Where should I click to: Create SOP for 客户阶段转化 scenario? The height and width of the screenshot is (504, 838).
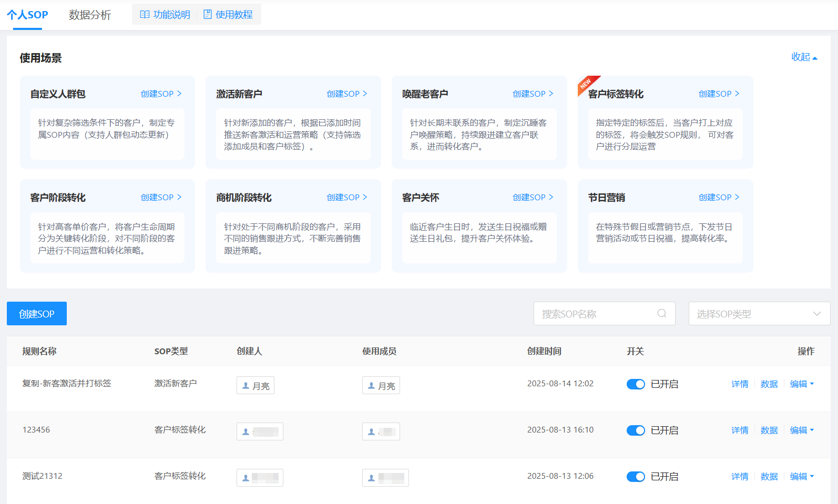(x=161, y=197)
